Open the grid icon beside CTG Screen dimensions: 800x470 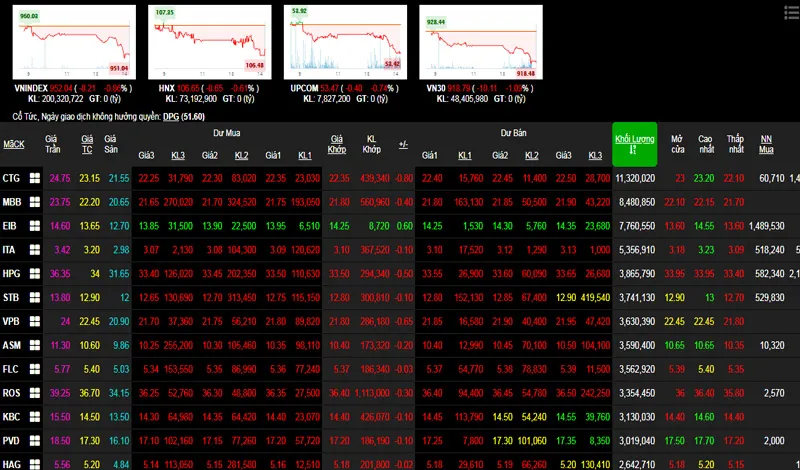[x=35, y=178]
